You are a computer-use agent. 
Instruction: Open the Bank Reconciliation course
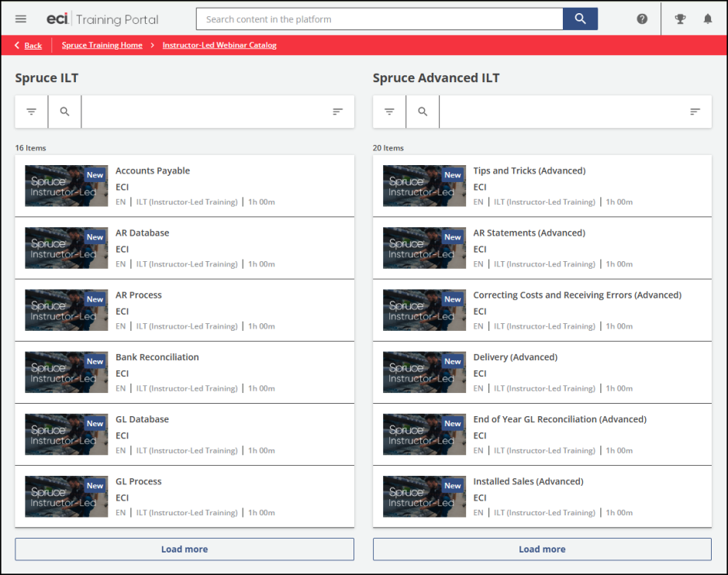(x=157, y=357)
